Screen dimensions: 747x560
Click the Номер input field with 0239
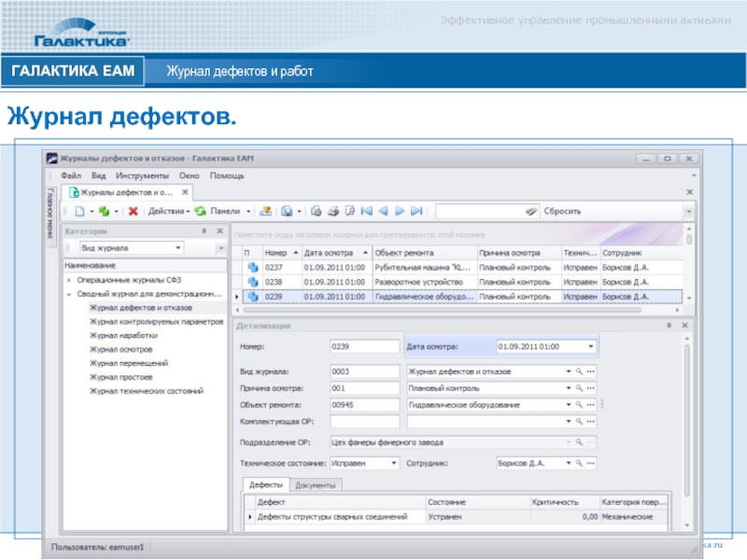point(364,346)
